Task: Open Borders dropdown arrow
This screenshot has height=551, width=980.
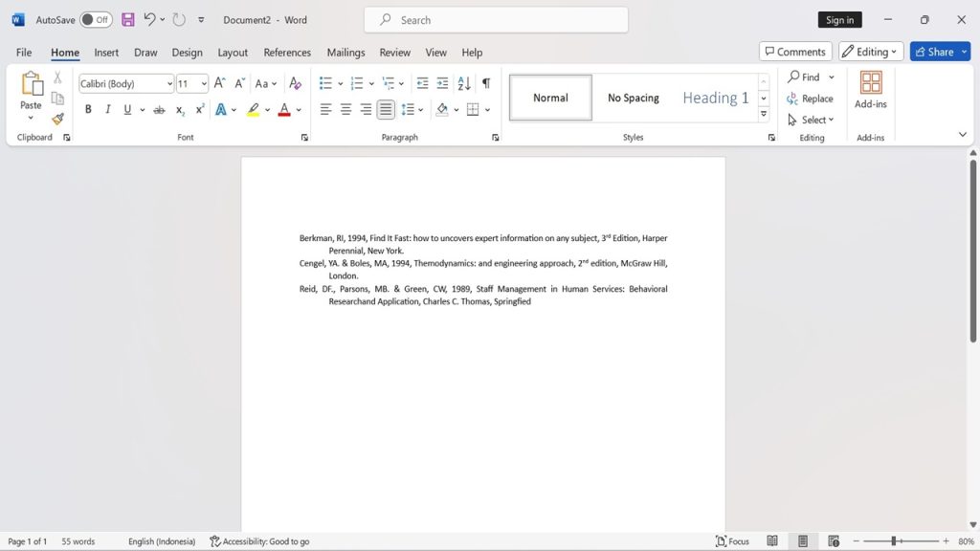Action: [487, 110]
